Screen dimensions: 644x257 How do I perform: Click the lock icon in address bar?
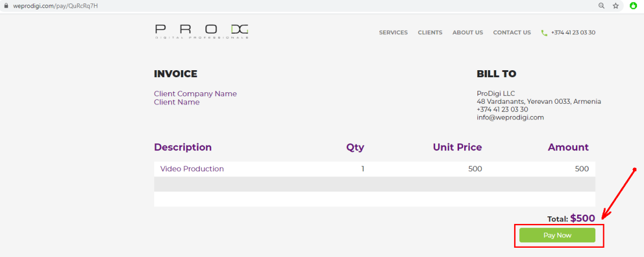coord(6,6)
